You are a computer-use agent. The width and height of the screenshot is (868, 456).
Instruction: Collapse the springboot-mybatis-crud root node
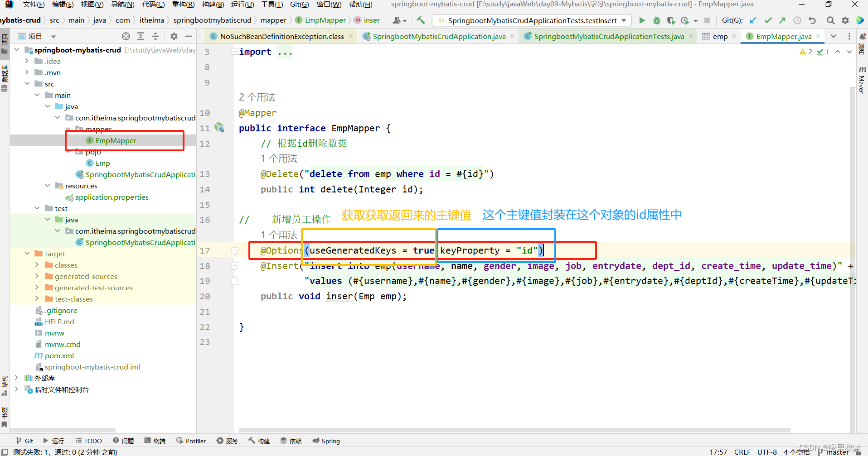17,50
